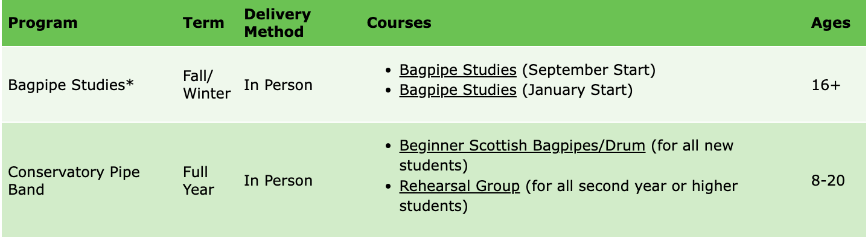Viewport: 868px width, 237px height.
Task: Open the Rehearsal Group course link
Action: 459,186
